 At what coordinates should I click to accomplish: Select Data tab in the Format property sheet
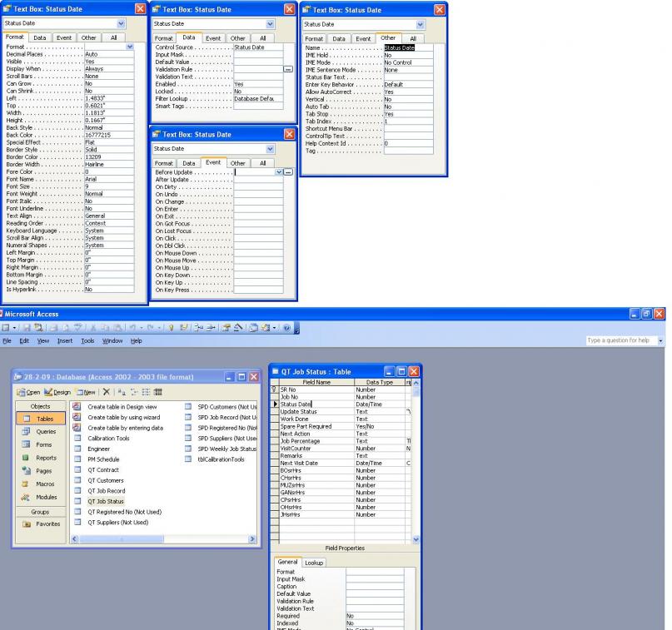[39, 37]
